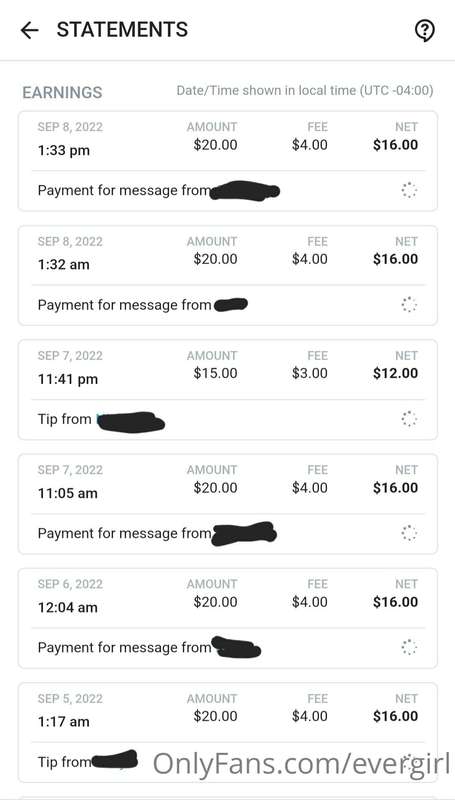Open the Sep 8 1:33 pm earnings card

[228, 161]
